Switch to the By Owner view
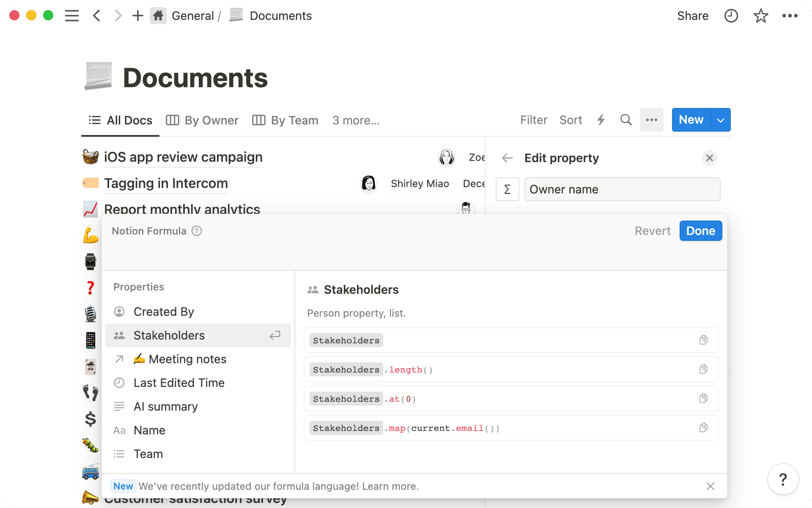 pos(202,120)
